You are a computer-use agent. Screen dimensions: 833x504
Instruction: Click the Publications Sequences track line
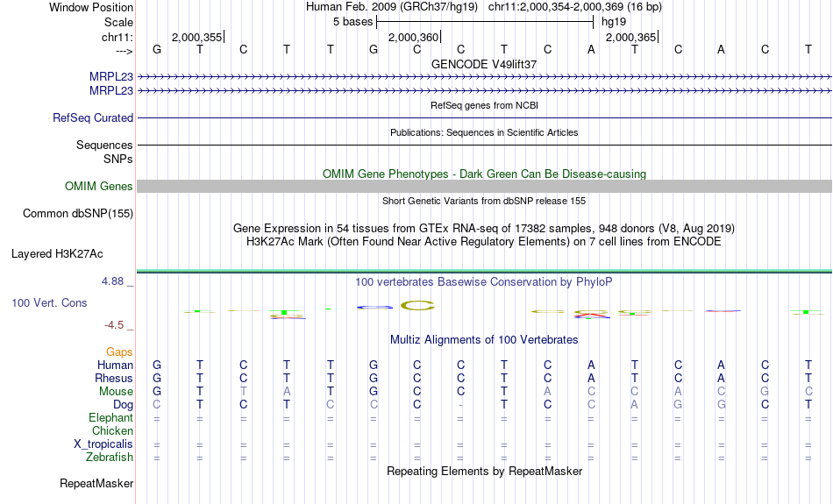(485, 145)
